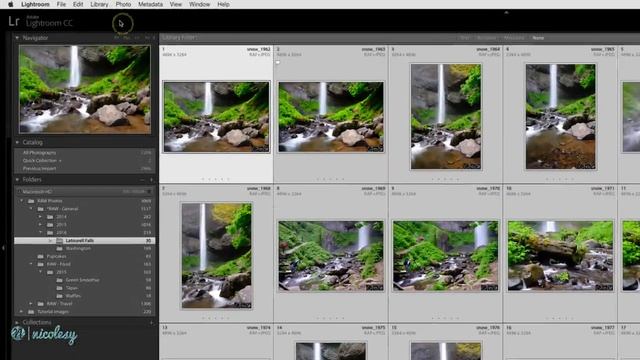This screenshot has width=640, height=360.
Task: Open the Library menu
Action: click(x=99, y=4)
